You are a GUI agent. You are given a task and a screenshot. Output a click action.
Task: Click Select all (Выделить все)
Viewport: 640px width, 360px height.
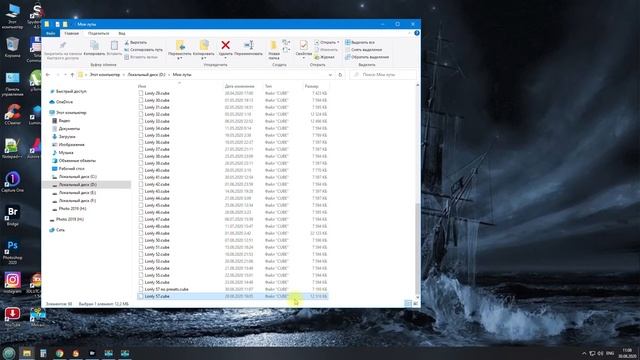(x=360, y=42)
